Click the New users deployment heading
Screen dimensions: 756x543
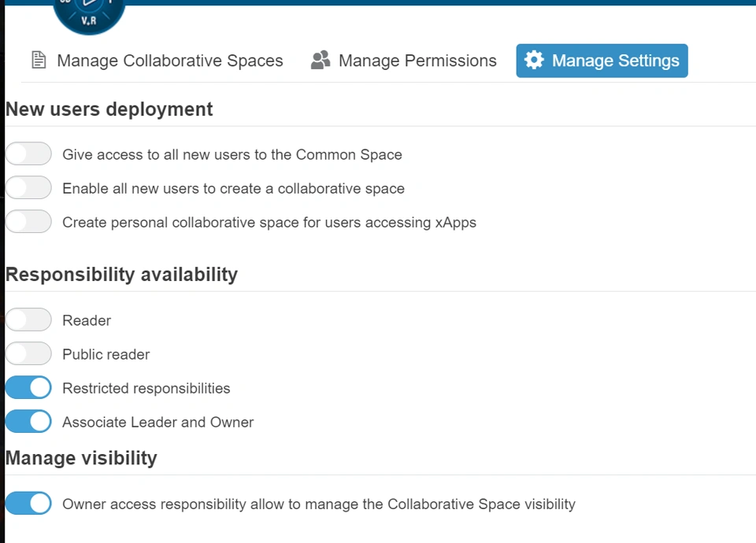pos(109,109)
